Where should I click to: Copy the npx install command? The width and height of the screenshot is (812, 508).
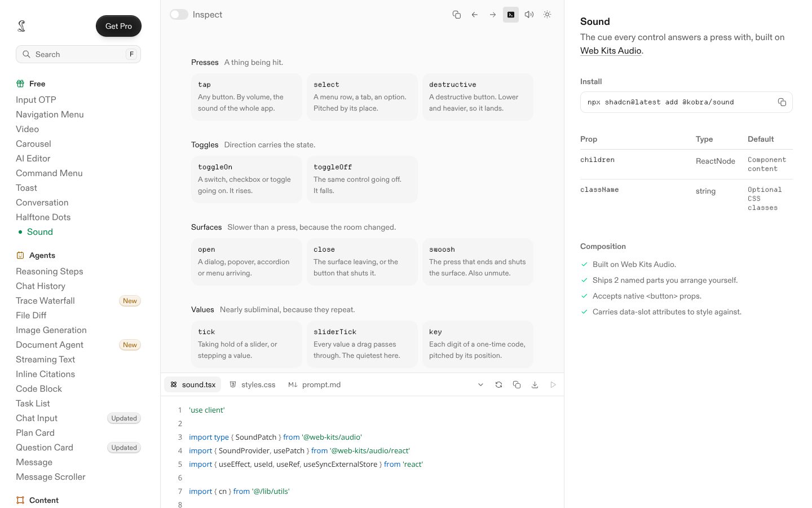[782, 102]
